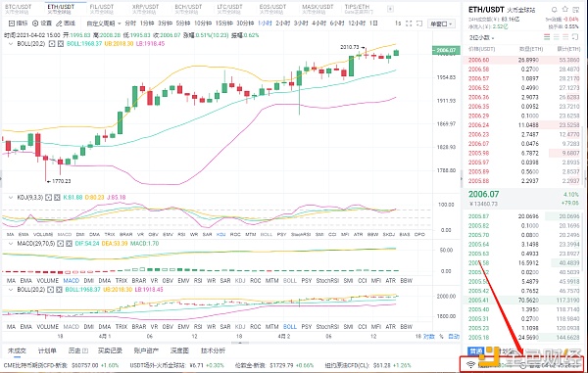The width and height of the screenshot is (588, 373).
Task: Click the 普通 order type button
Action: [x=476, y=351]
